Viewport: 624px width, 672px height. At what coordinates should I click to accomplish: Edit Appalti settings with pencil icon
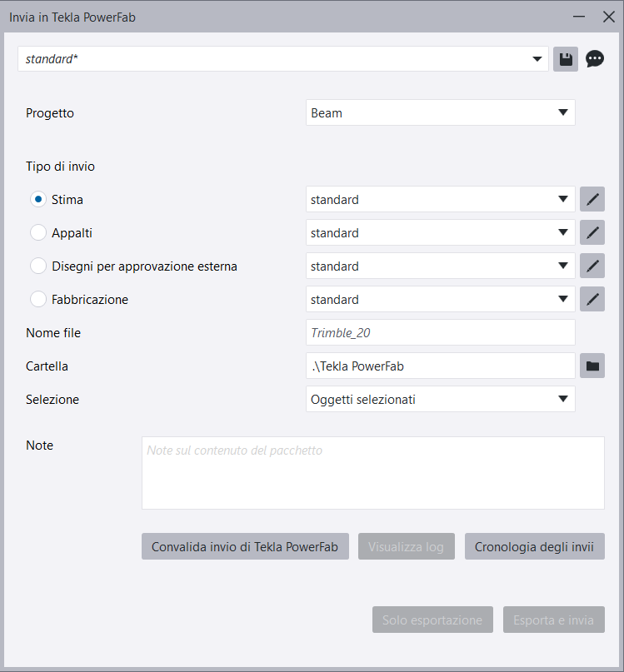tap(592, 233)
